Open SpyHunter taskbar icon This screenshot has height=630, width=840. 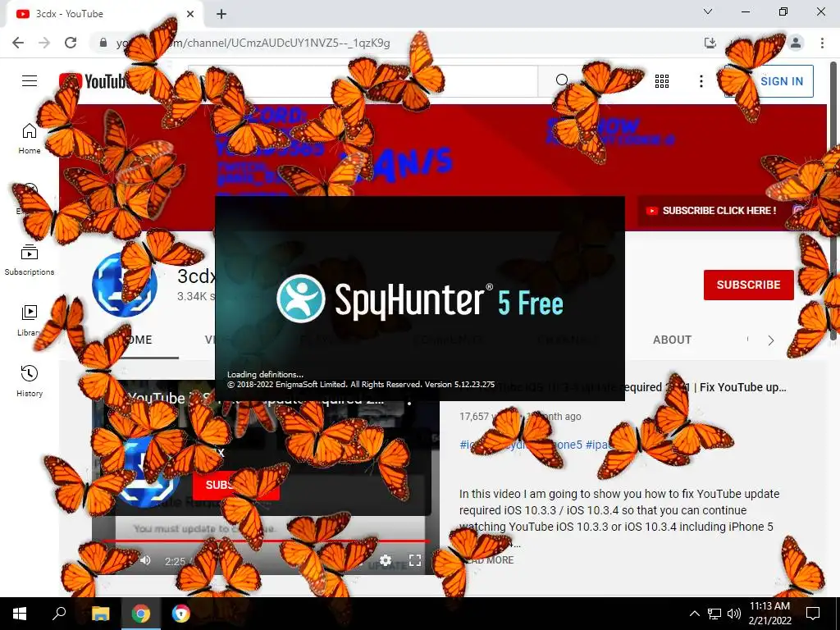(x=181, y=614)
